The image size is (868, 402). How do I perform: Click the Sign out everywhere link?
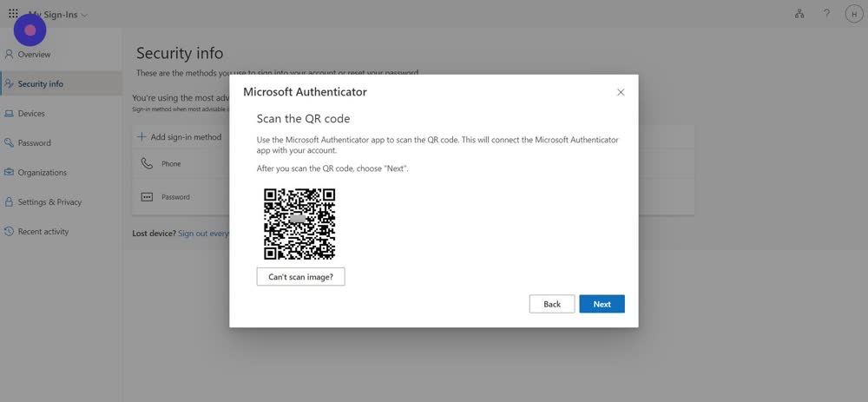point(204,233)
